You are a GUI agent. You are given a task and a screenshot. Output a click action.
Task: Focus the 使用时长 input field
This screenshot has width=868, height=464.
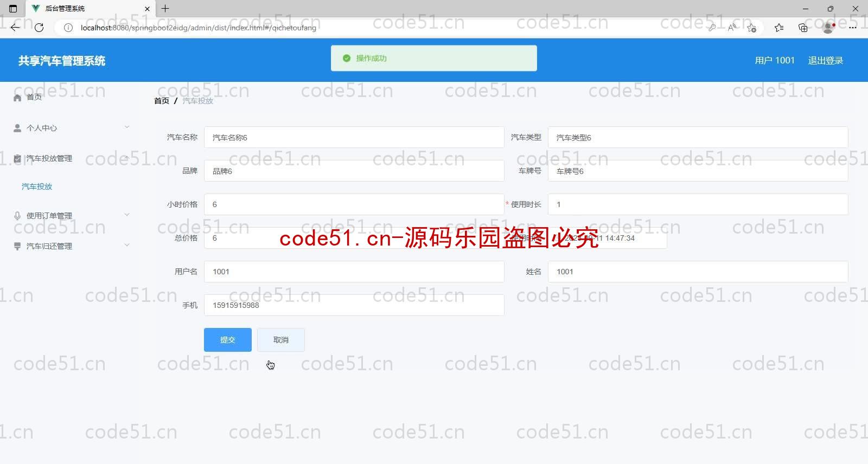click(698, 205)
